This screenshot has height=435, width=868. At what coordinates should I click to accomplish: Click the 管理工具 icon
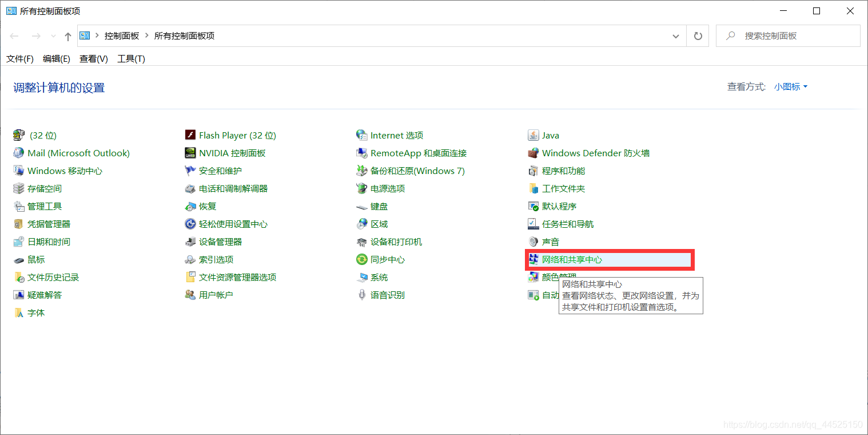point(19,206)
